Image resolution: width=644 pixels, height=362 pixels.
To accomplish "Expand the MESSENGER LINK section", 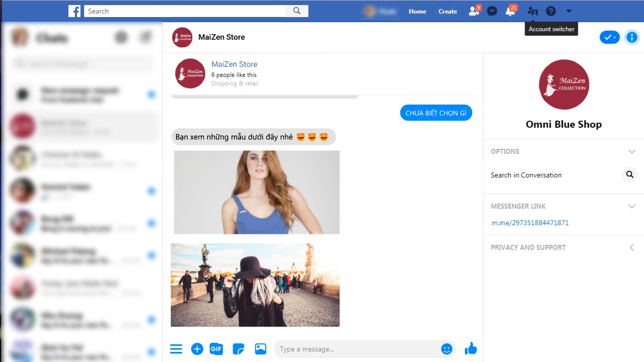I will click(632, 206).
